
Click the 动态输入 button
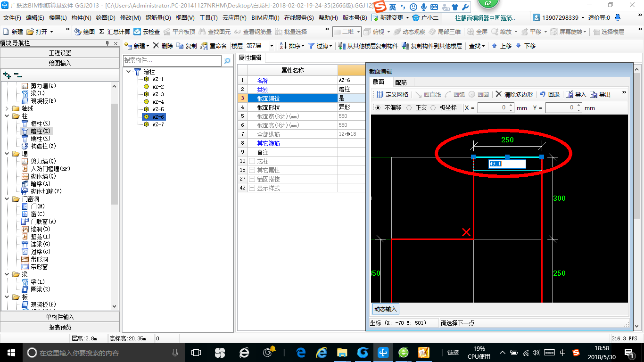[x=386, y=309]
